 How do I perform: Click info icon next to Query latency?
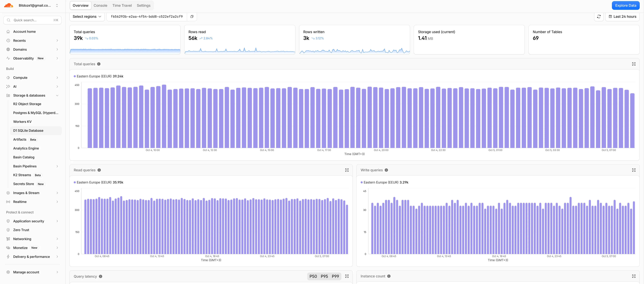pos(101,276)
